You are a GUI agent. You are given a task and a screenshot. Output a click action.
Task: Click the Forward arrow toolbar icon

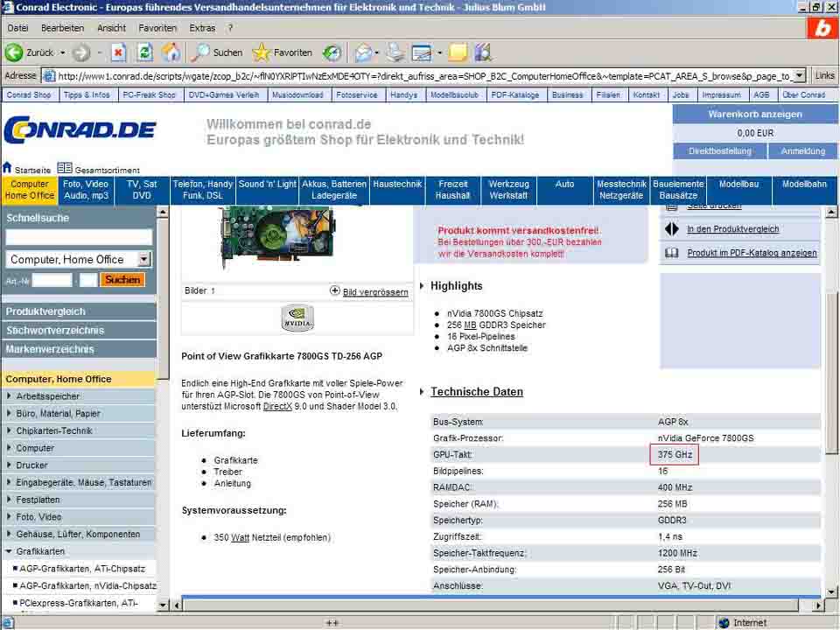tap(80, 52)
